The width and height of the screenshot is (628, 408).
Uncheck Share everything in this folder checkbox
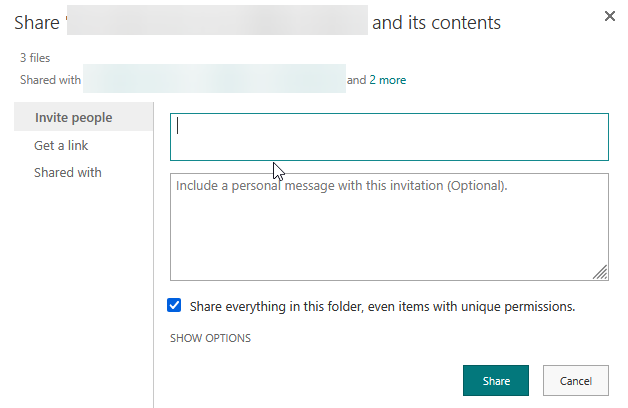(x=175, y=306)
